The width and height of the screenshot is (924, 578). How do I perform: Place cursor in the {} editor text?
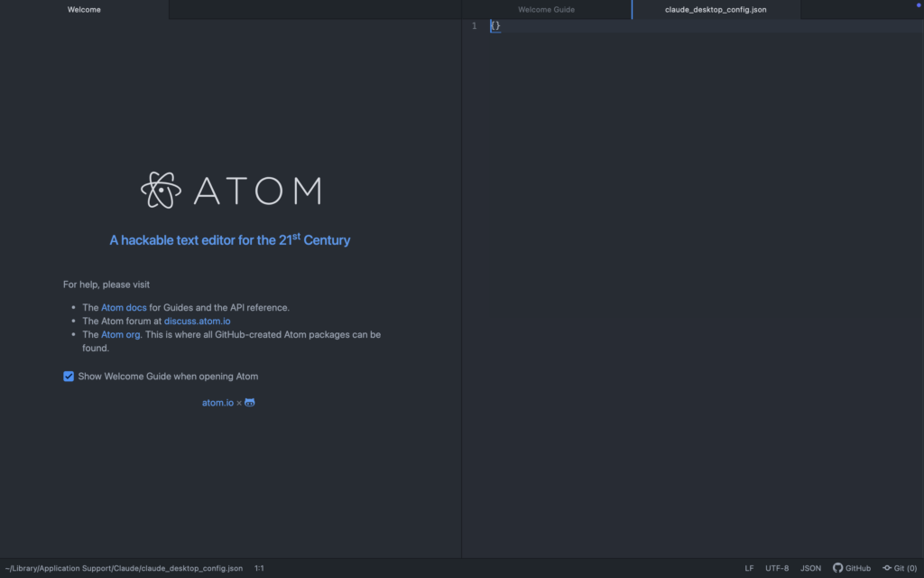495,26
